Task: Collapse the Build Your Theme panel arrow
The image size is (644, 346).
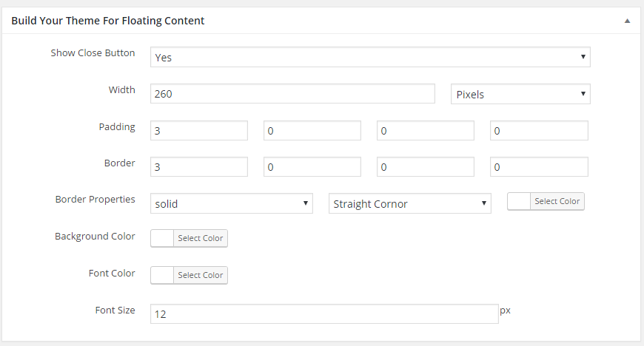Action: pos(627,21)
